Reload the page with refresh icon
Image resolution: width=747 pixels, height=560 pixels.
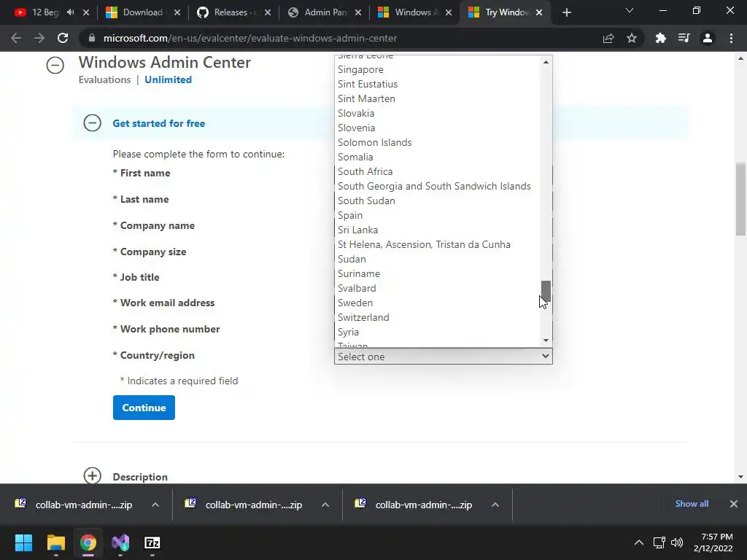tap(63, 38)
